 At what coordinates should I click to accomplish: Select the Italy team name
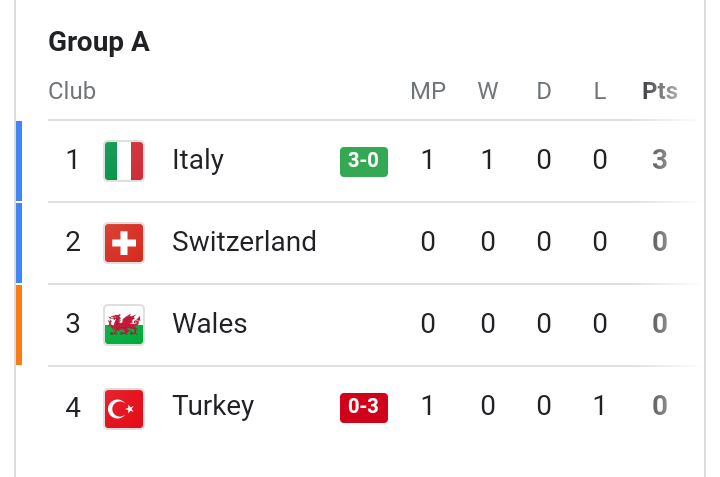(x=198, y=160)
